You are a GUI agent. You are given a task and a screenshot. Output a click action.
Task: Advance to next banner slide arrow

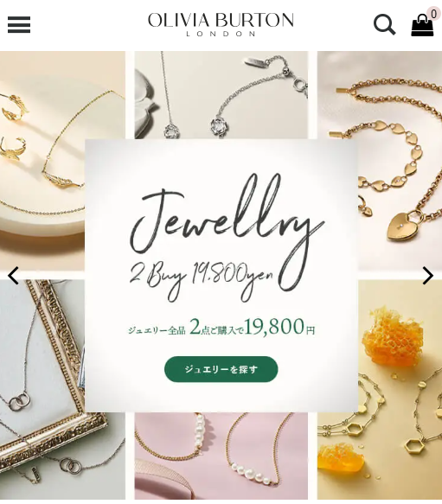pyautogui.click(x=428, y=276)
